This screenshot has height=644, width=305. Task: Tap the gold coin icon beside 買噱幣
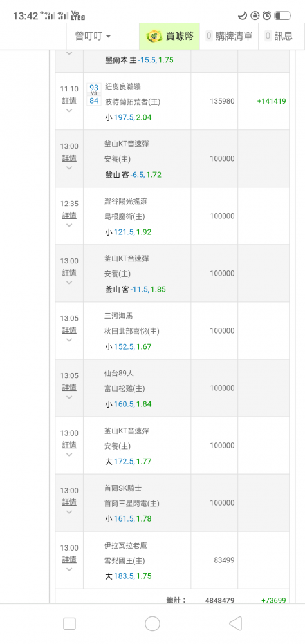pyautogui.click(x=154, y=36)
